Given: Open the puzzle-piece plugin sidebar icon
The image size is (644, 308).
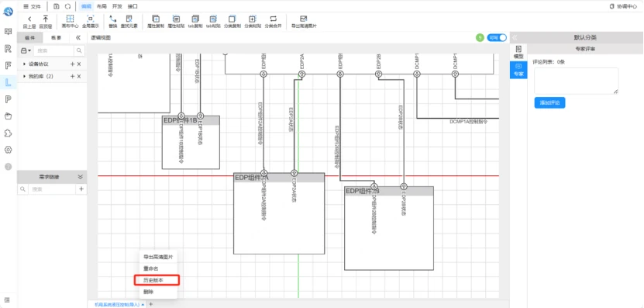Looking at the screenshot, I should coord(8,133).
